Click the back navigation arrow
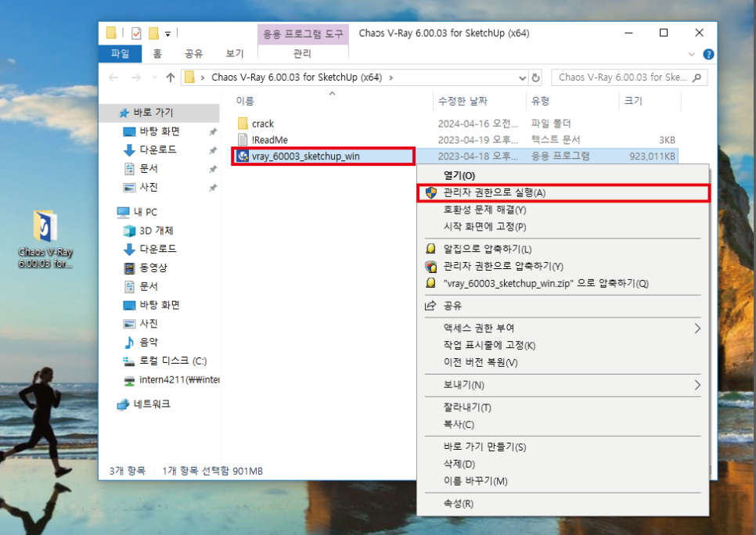Screen dimensions: 756x535 (x=113, y=77)
